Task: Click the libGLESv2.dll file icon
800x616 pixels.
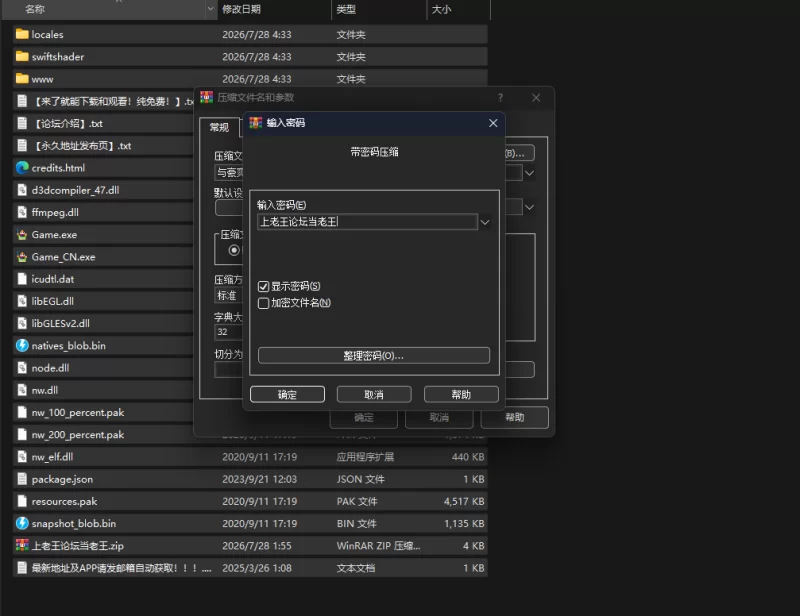Action: point(22,323)
